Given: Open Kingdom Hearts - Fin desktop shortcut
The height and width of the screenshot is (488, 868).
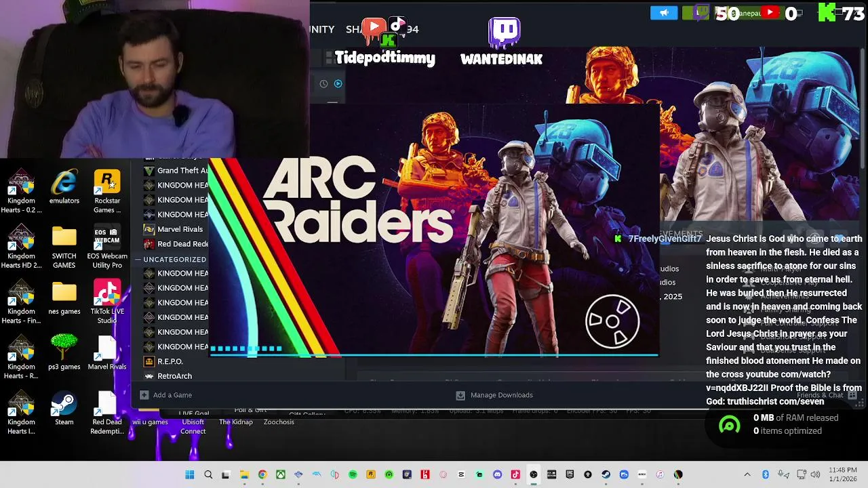Looking at the screenshot, I should (21, 302).
